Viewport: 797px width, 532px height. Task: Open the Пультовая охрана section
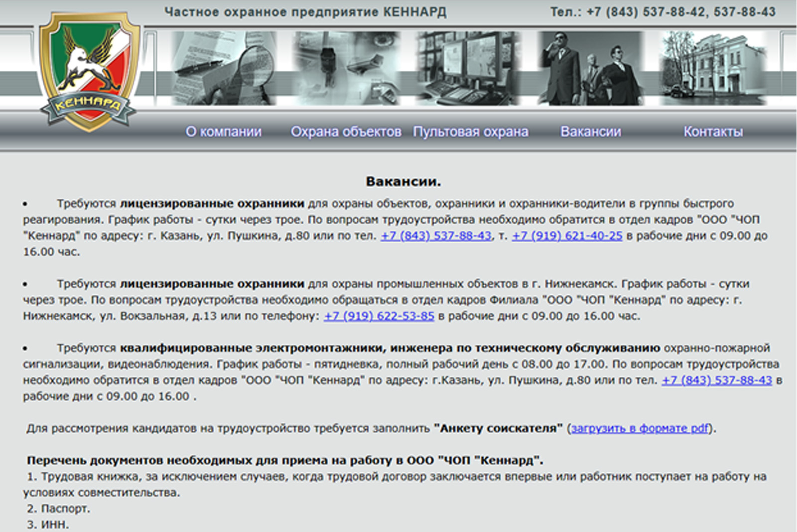pos(470,132)
